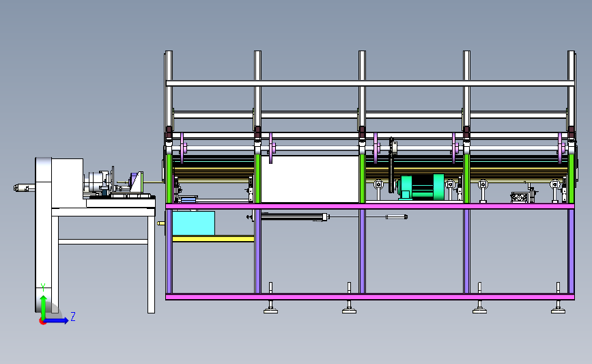Select the topmost white horizontal rail
The height and width of the screenshot is (364, 592).
click(x=370, y=83)
